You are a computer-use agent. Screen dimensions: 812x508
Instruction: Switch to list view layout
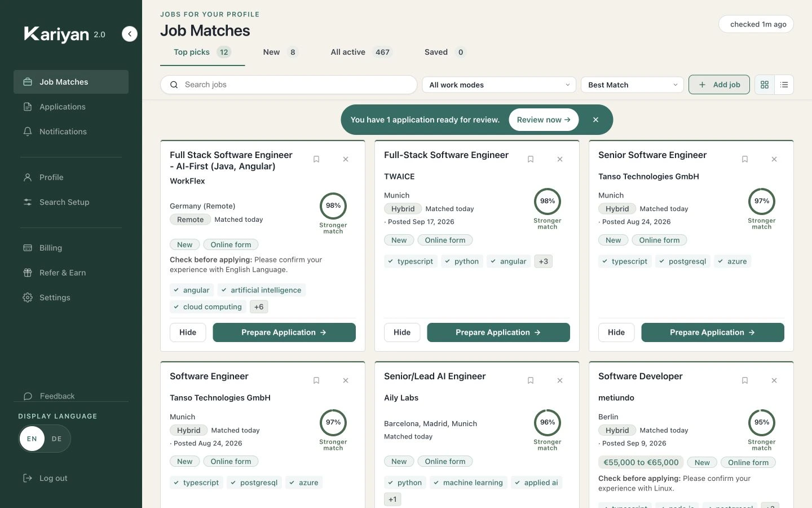point(784,85)
